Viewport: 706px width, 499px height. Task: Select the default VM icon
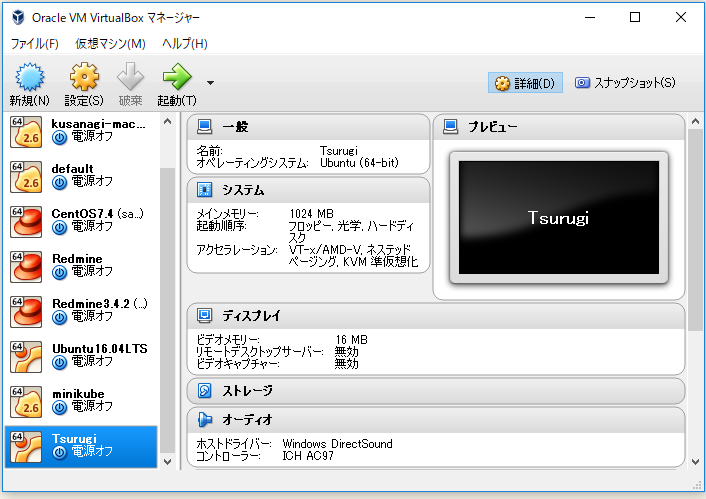click(26, 177)
